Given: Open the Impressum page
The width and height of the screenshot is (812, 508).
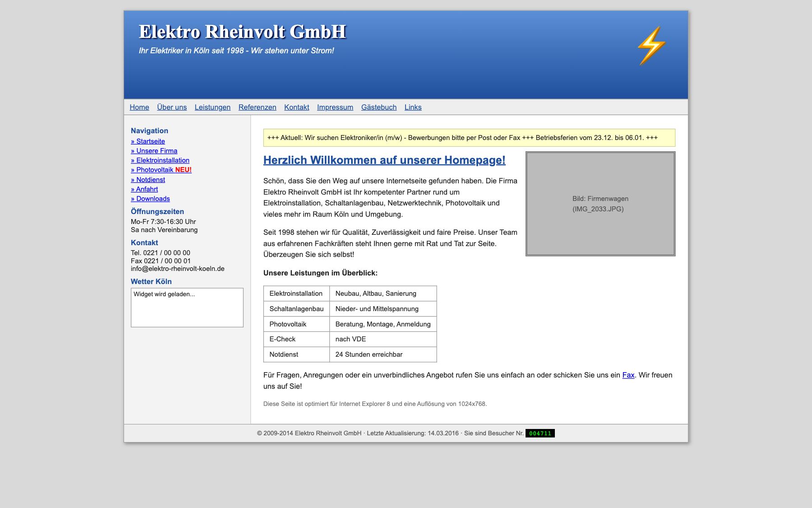Looking at the screenshot, I should click(x=335, y=107).
